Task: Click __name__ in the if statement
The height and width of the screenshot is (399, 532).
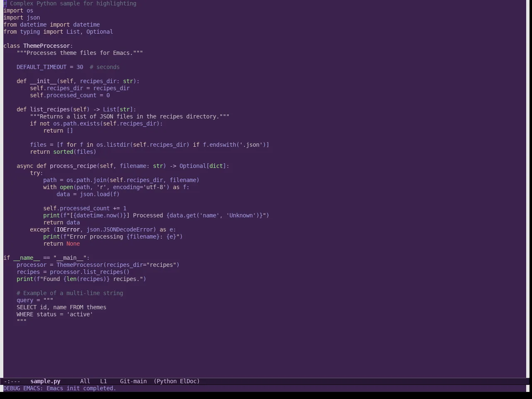Action: pyautogui.click(x=27, y=258)
